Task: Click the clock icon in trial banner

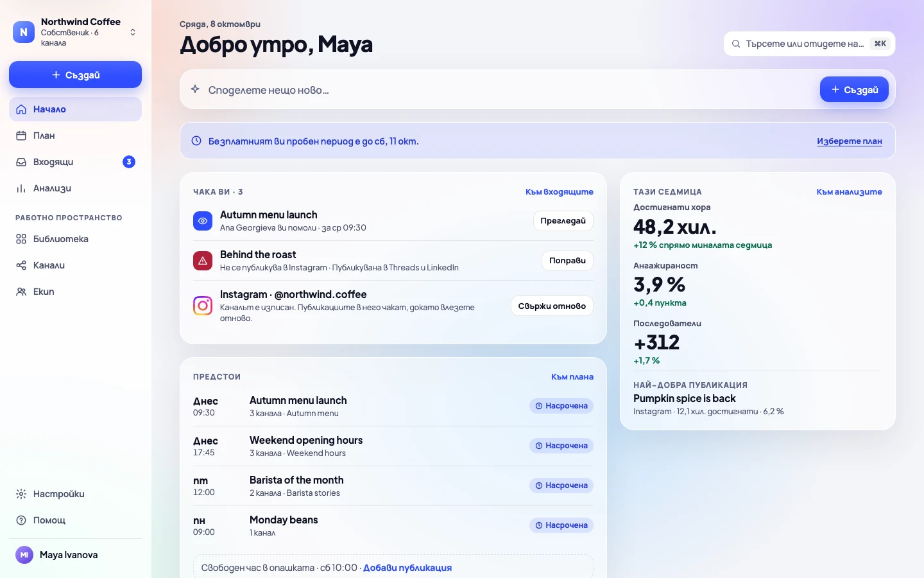Action: 196,141
